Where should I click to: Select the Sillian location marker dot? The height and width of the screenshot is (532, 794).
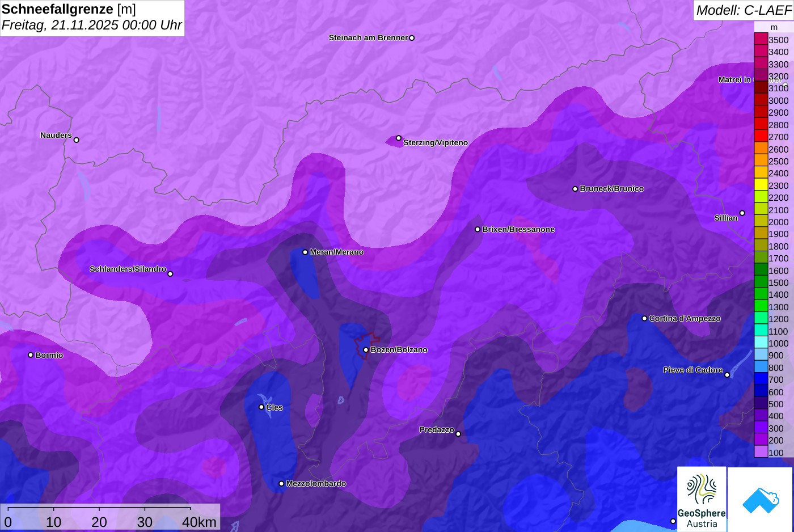coord(742,213)
